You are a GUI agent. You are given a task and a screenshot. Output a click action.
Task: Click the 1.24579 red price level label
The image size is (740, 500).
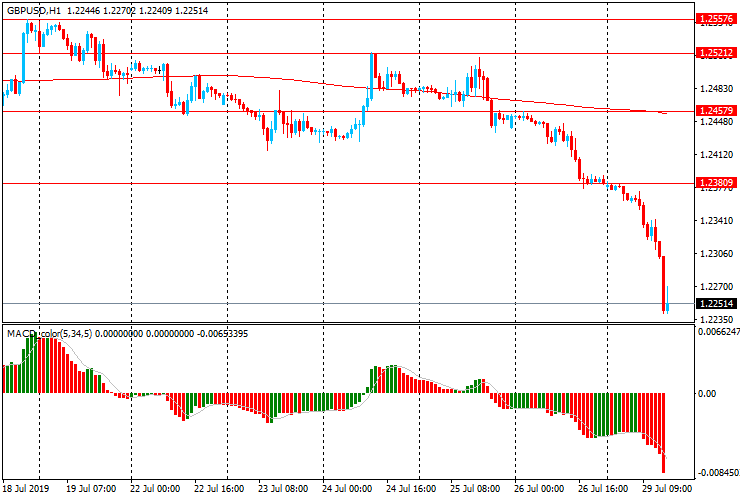pos(716,110)
